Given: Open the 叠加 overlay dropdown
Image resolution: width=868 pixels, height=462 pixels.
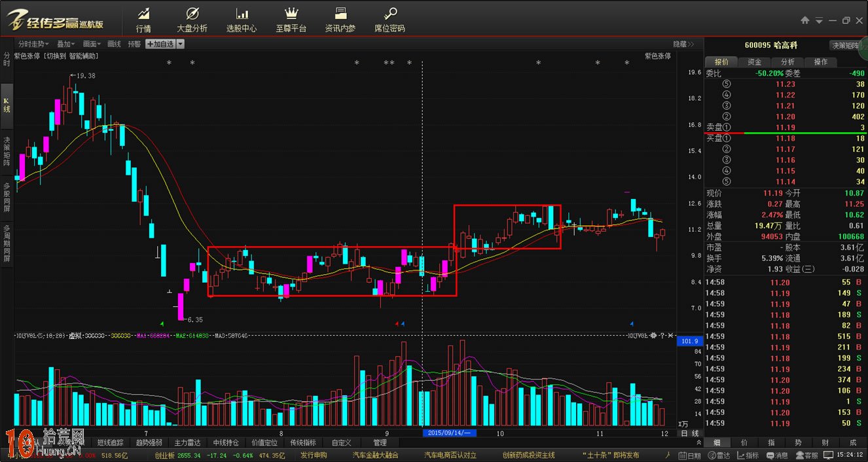Looking at the screenshot, I should pos(66,44).
